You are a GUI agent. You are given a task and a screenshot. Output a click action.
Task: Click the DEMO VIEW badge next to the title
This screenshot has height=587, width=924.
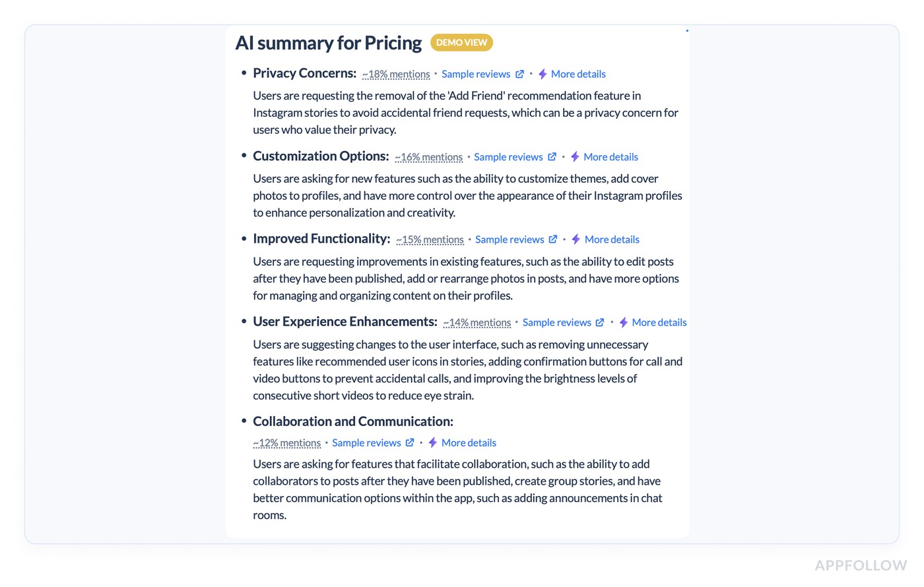(x=461, y=42)
